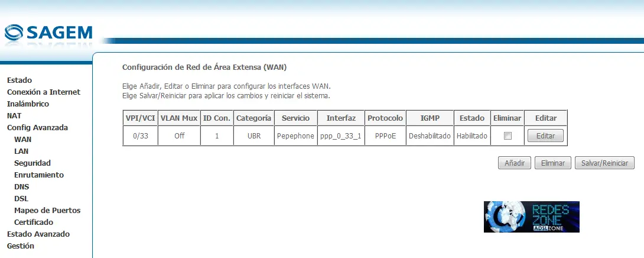Open Enrutamiento submenu
644x258 pixels.
(x=39, y=175)
